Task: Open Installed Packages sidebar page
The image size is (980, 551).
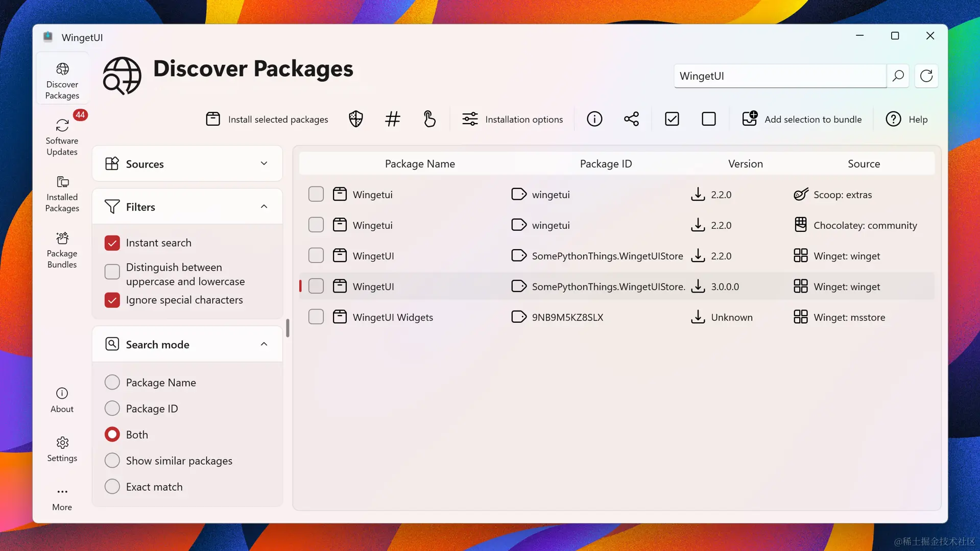Action: (x=62, y=194)
